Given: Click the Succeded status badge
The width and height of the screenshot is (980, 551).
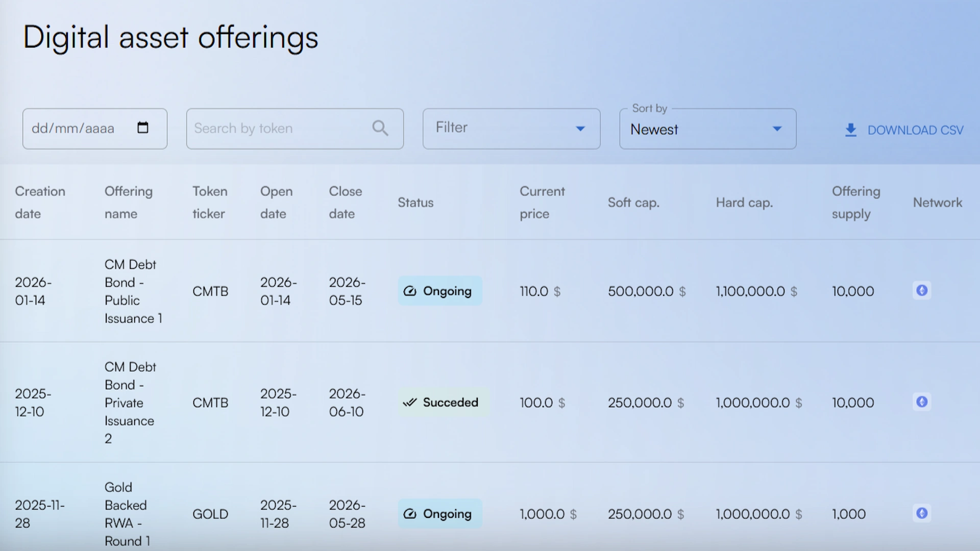Looking at the screenshot, I should (443, 403).
